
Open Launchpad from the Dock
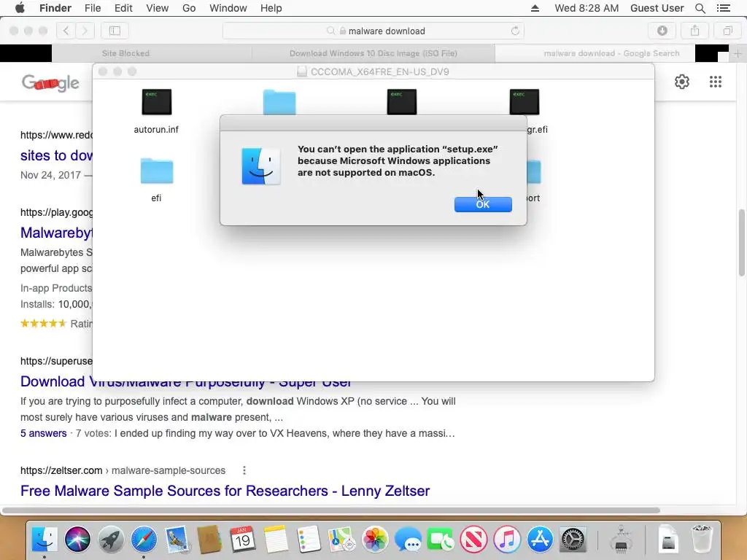[x=111, y=540]
